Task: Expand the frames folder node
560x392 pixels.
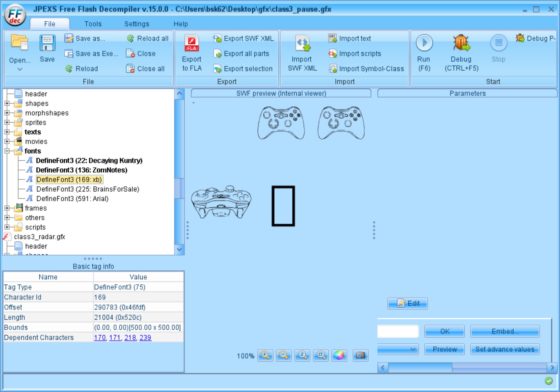Action: click(7, 208)
